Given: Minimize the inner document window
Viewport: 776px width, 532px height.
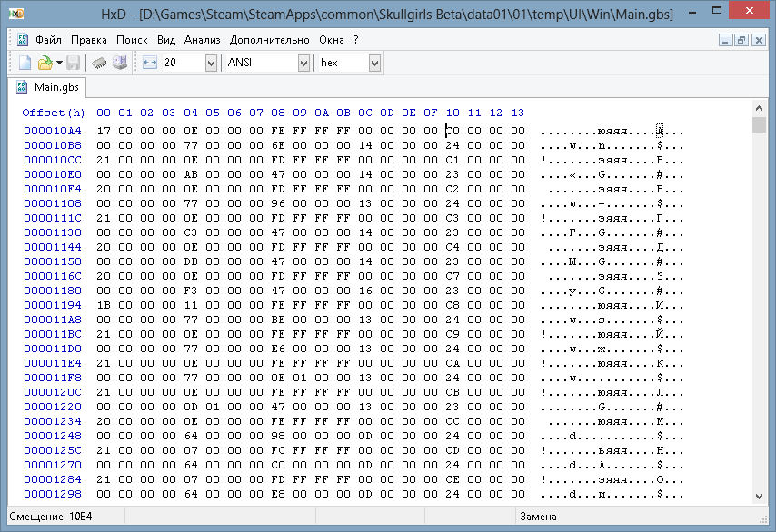Looking at the screenshot, I should click(725, 40).
